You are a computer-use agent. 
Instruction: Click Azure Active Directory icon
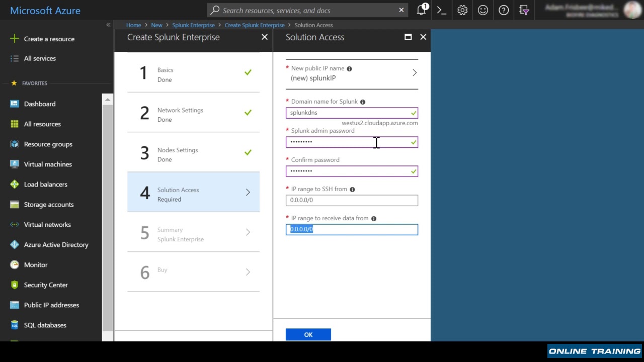point(15,244)
